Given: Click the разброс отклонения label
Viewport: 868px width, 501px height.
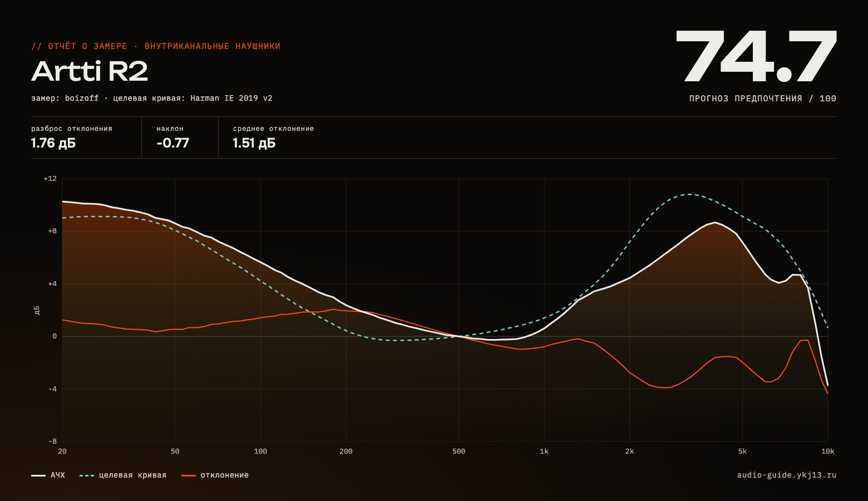Looking at the screenshot, I should [72, 129].
